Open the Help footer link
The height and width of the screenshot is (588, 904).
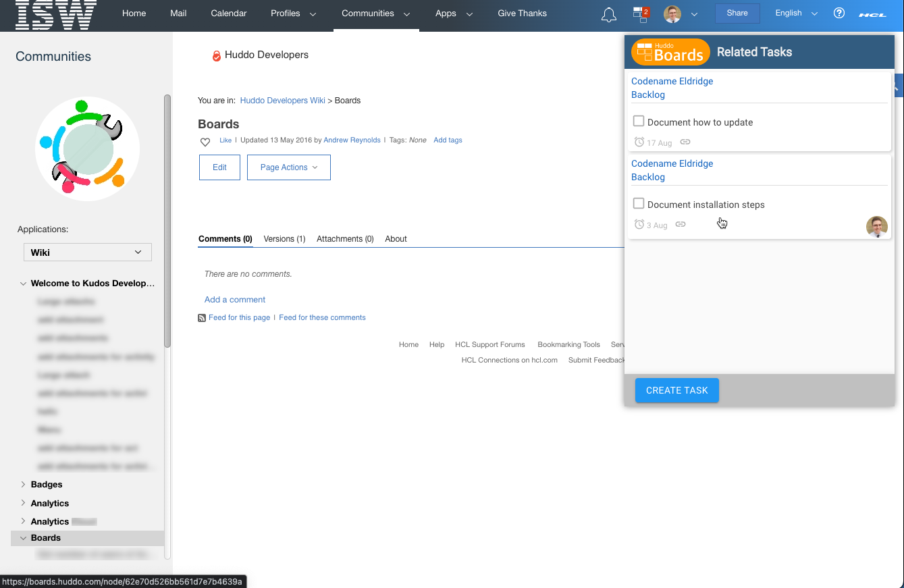pyautogui.click(x=437, y=345)
